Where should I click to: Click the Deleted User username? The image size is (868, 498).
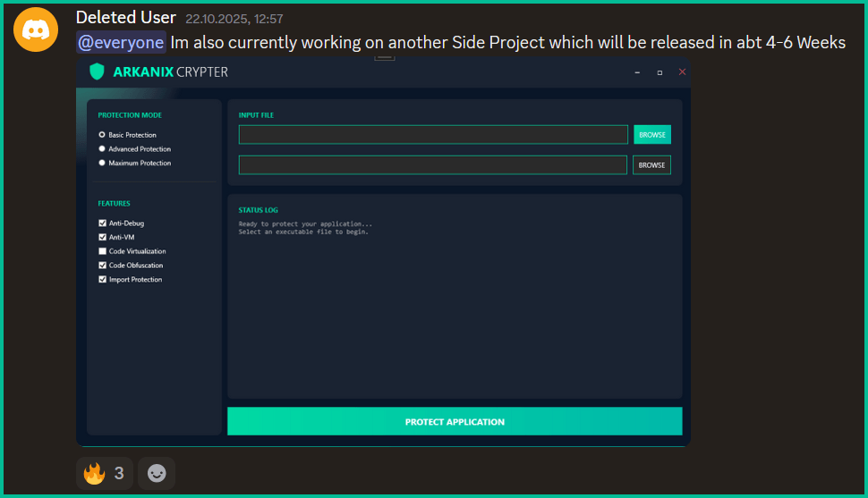125,17
